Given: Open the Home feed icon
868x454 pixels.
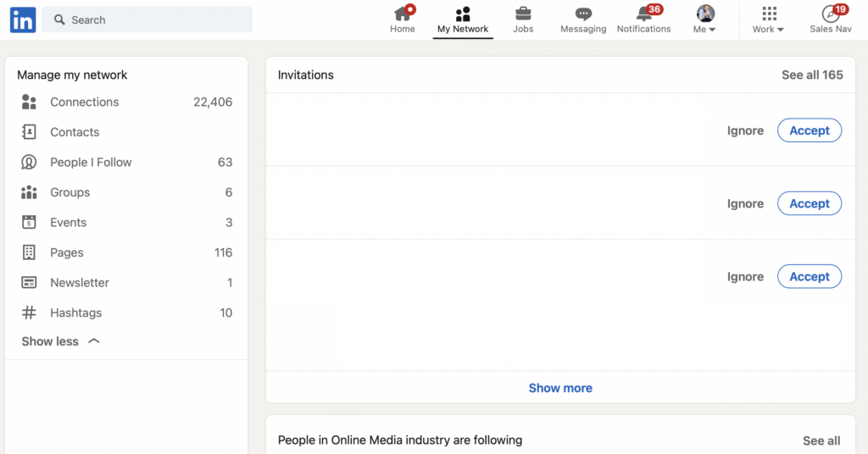Looking at the screenshot, I should pyautogui.click(x=403, y=14).
